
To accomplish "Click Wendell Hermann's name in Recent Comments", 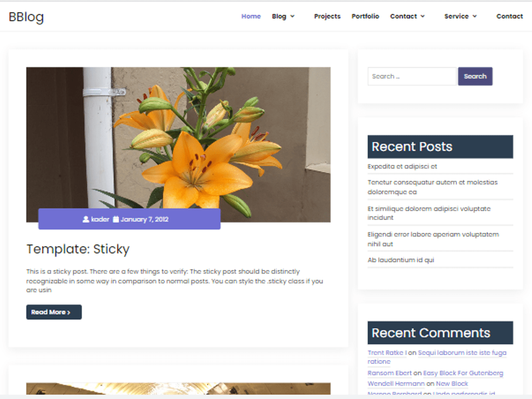I will [x=396, y=383].
